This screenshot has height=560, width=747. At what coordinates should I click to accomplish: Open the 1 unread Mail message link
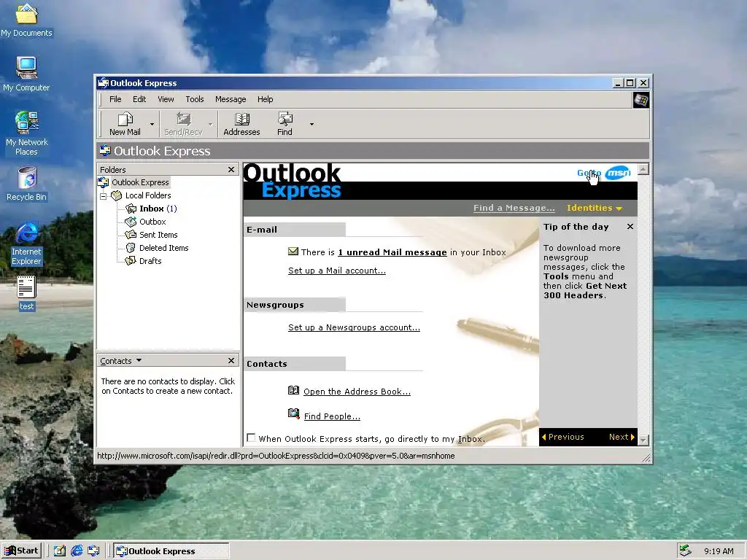click(x=392, y=252)
